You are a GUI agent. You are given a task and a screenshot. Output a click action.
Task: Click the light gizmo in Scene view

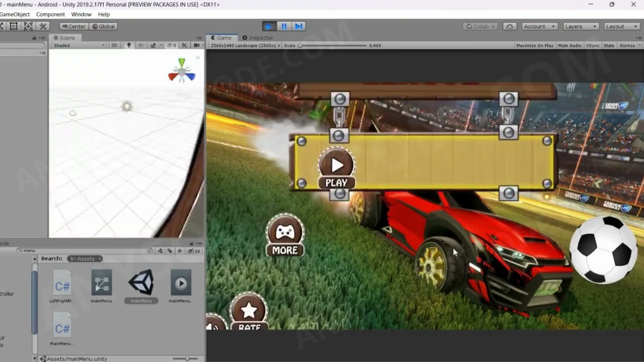(x=127, y=106)
